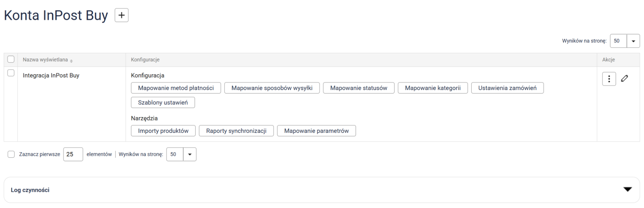Enable the Zaznacz pierwsze checkbox

pos(11,154)
